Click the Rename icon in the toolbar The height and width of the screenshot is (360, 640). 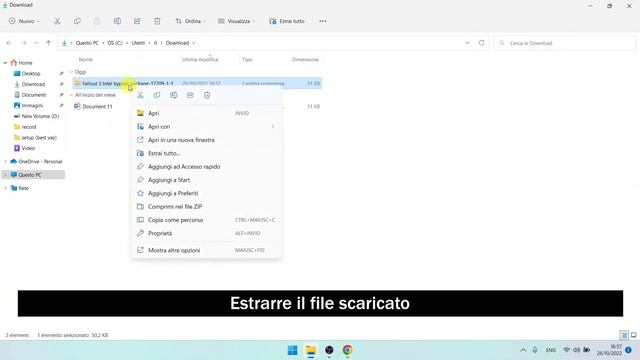pos(117,21)
